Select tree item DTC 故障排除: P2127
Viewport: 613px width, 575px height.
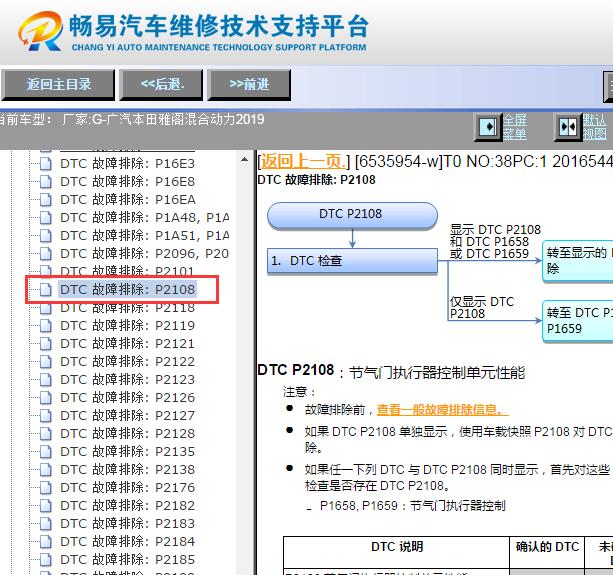[x=127, y=415]
